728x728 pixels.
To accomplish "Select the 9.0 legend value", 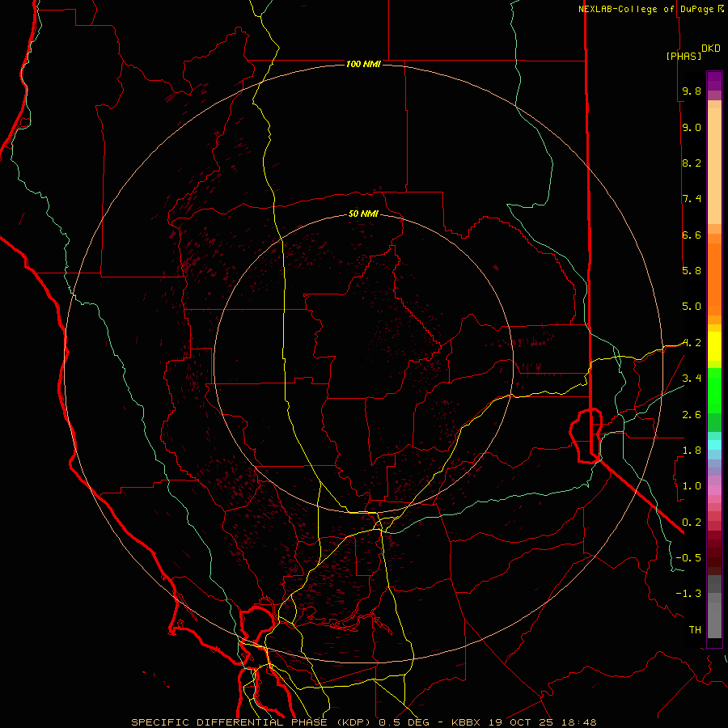I will 692,127.
